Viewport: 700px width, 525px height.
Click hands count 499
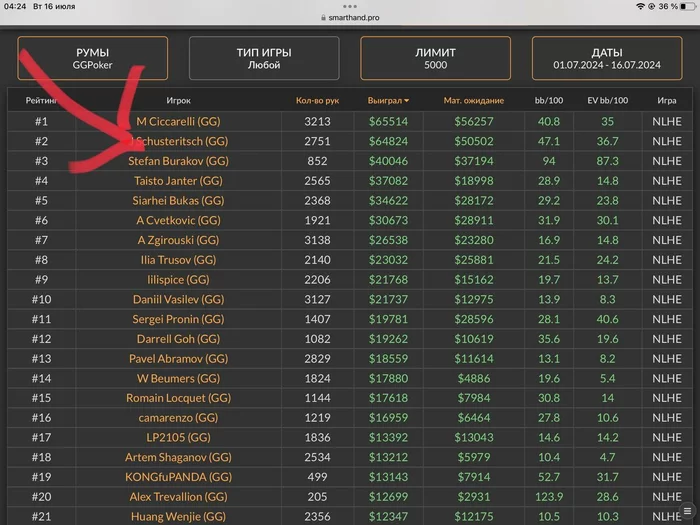pos(317,477)
